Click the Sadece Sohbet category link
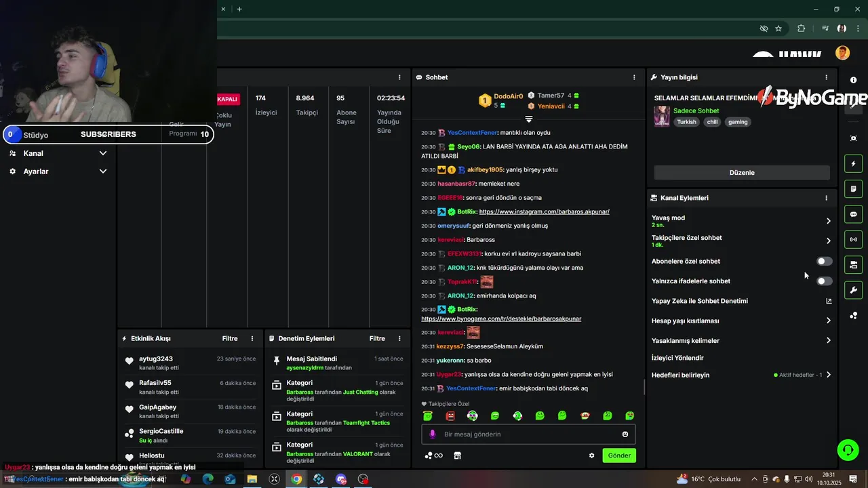This screenshot has width=868, height=488. coord(696,110)
